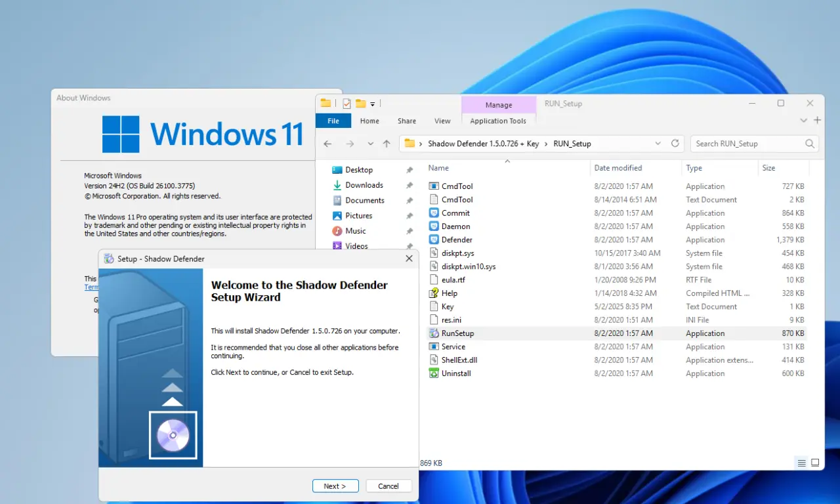
Task: Click the RUN_Setup breadcrumb in address bar
Action: pos(572,144)
